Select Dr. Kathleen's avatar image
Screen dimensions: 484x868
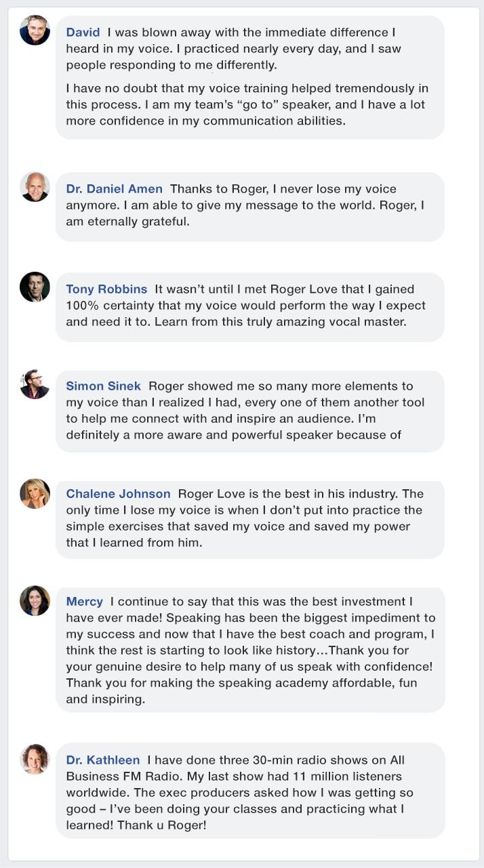[35, 759]
